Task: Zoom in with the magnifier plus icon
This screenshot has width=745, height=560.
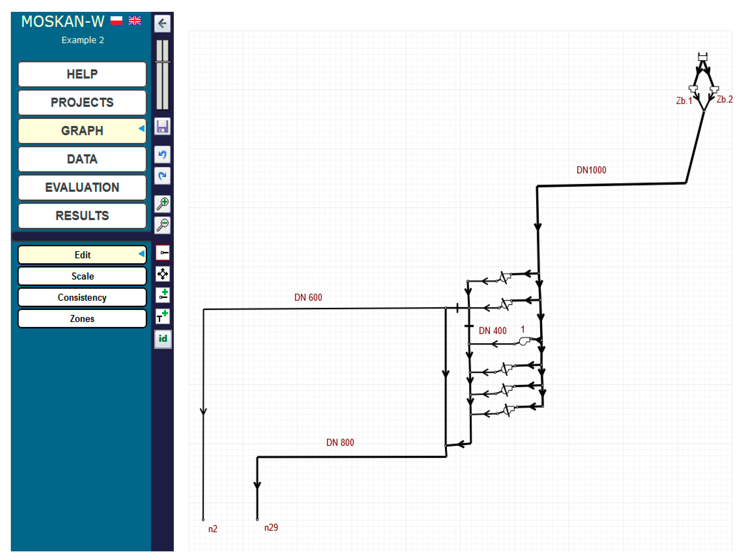Action: pyautogui.click(x=162, y=204)
